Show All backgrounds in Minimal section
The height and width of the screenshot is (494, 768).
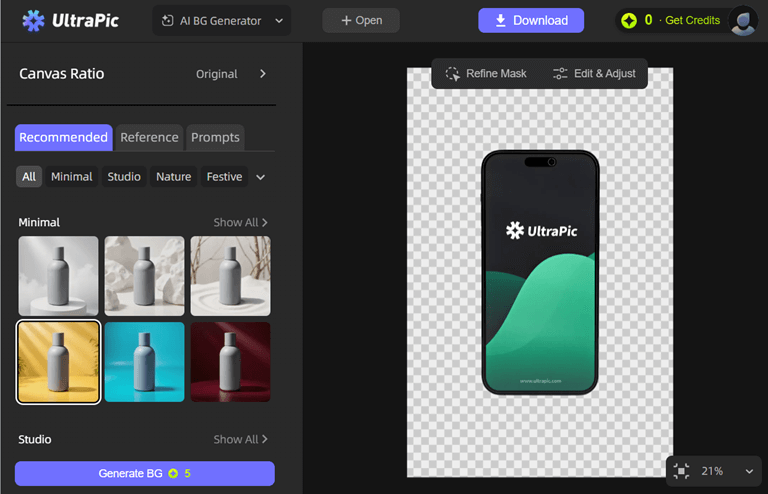point(240,222)
